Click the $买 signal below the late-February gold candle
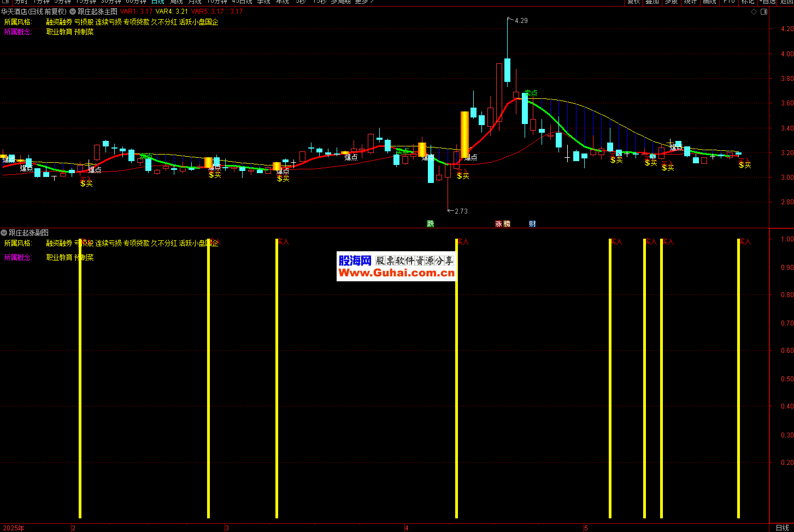 pos(215,175)
